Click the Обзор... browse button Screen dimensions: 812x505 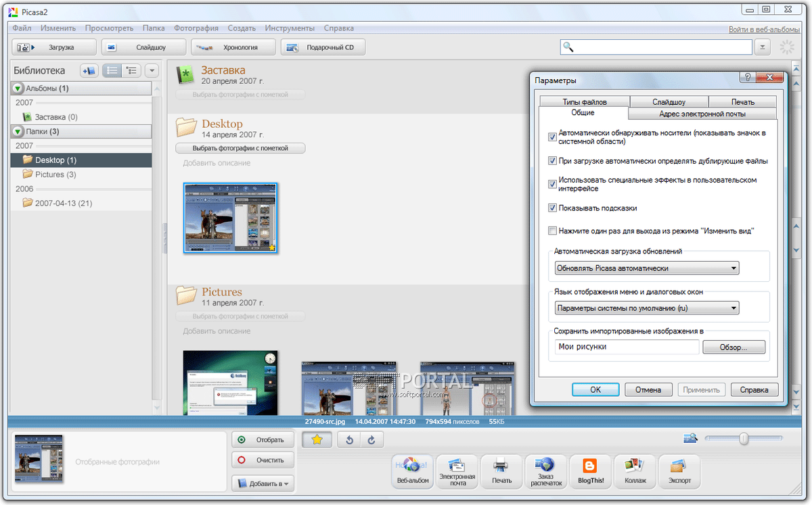click(734, 347)
